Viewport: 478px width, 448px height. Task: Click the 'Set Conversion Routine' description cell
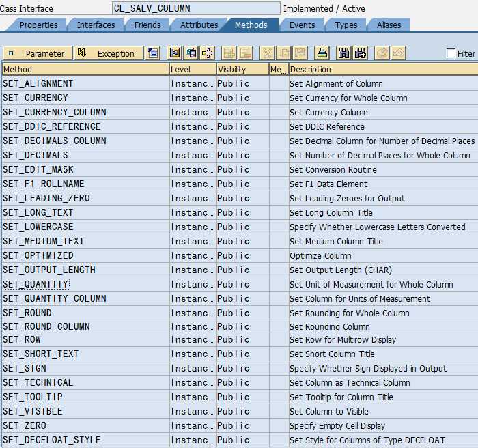point(383,169)
